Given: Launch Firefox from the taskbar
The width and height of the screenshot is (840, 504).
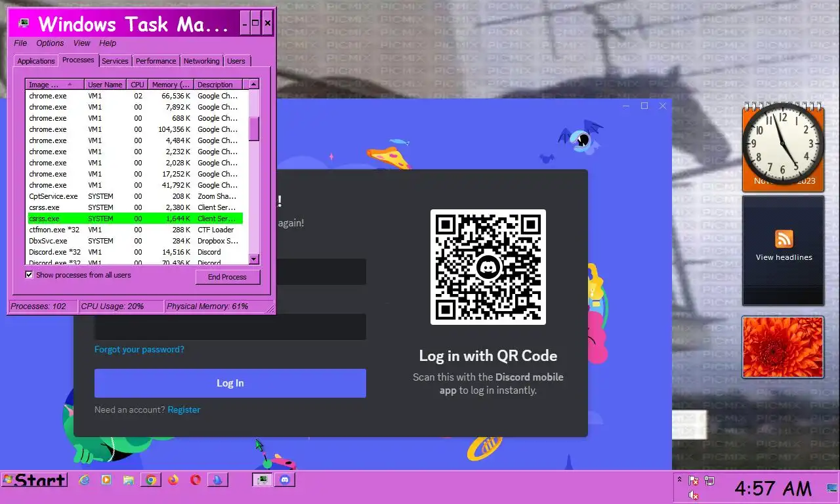Looking at the screenshot, I should (173, 480).
